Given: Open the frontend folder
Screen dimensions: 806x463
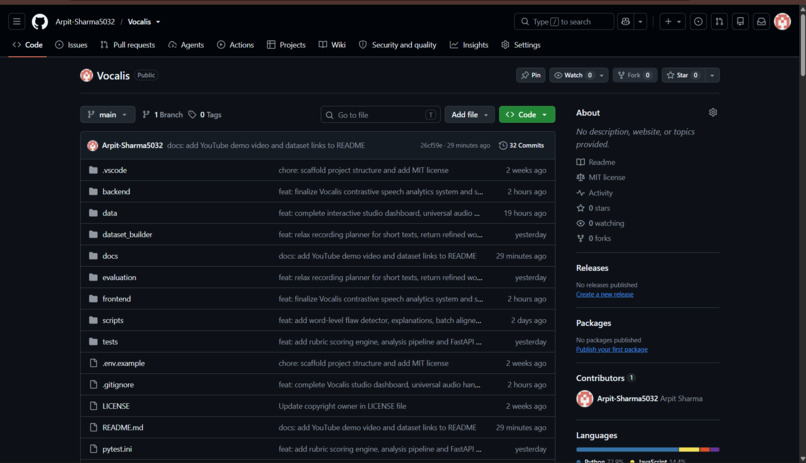Looking at the screenshot, I should (116, 299).
